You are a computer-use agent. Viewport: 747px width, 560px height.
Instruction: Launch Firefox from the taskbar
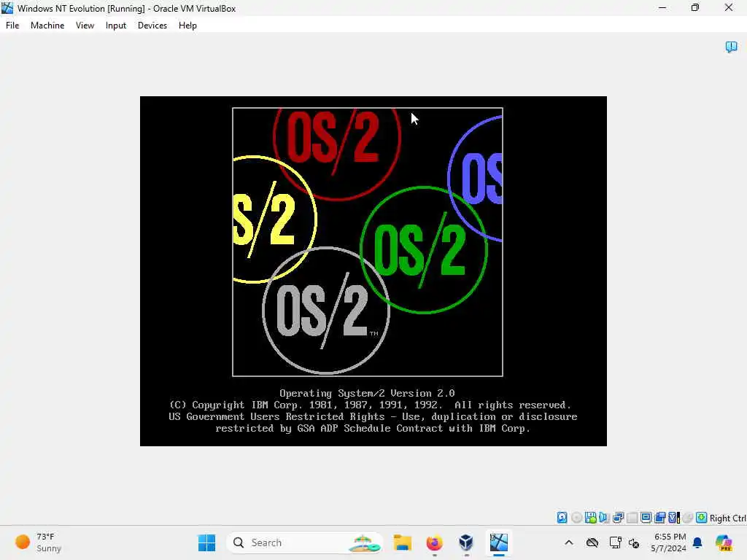434,542
